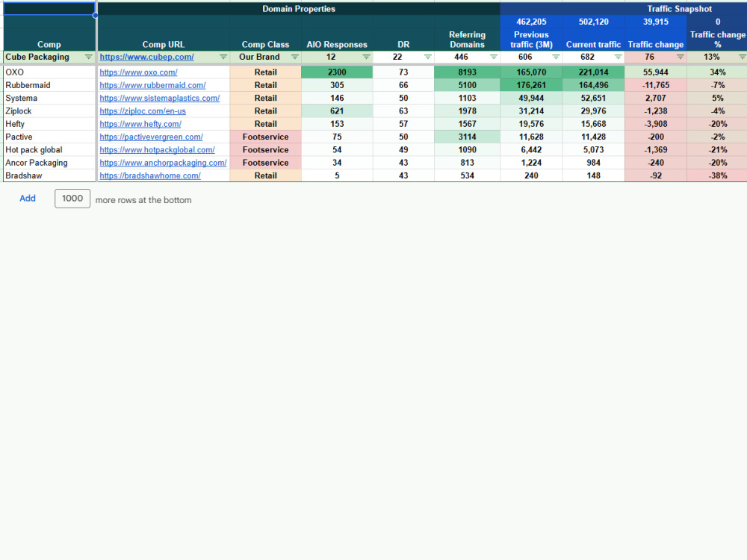Open the pactivevergreen.com link

[x=151, y=137]
